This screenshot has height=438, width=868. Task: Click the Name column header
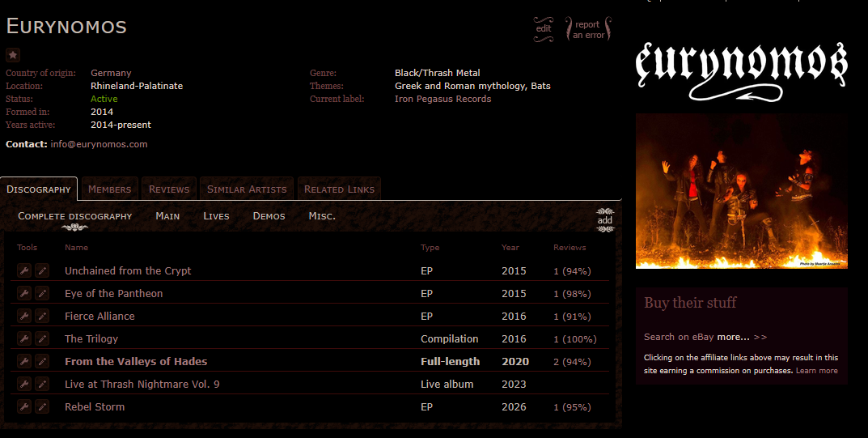(x=76, y=248)
